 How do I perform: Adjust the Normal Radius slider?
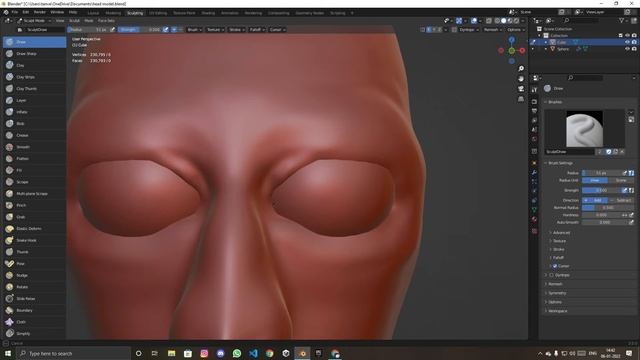pyautogui.click(x=608, y=208)
